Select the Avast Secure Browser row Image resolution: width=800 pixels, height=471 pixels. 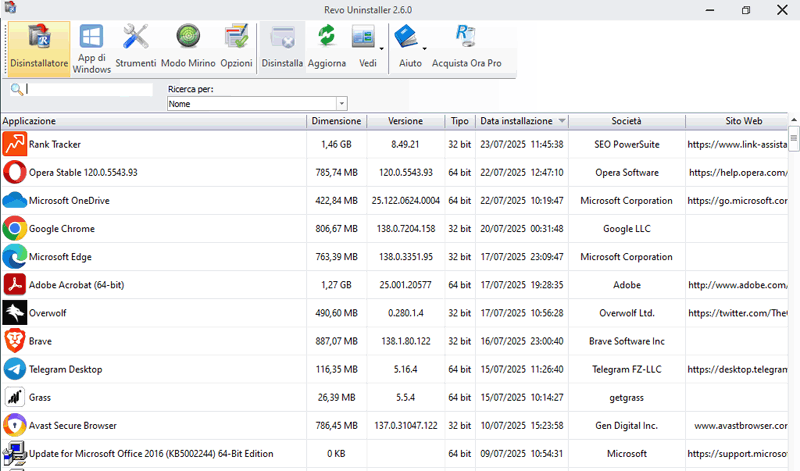(74, 425)
